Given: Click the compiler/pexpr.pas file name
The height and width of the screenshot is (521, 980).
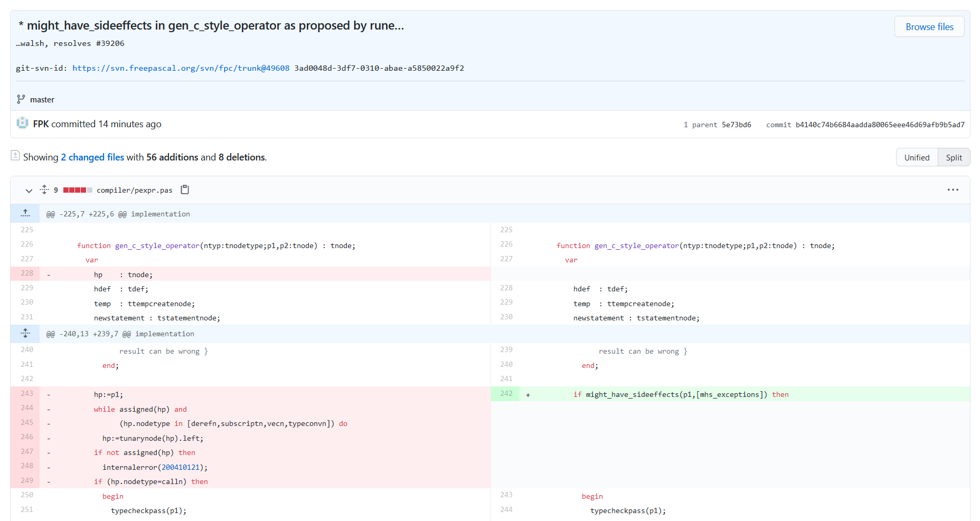Looking at the screenshot, I should click(x=134, y=190).
